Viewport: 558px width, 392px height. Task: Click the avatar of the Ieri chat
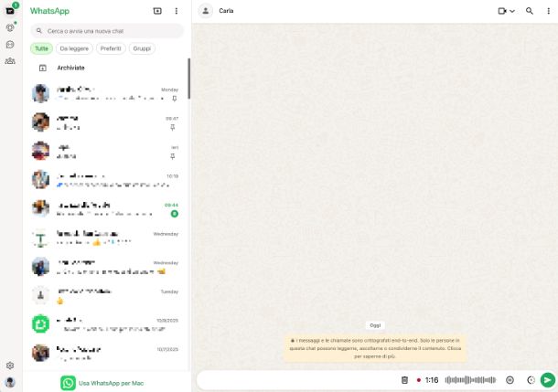tap(40, 151)
